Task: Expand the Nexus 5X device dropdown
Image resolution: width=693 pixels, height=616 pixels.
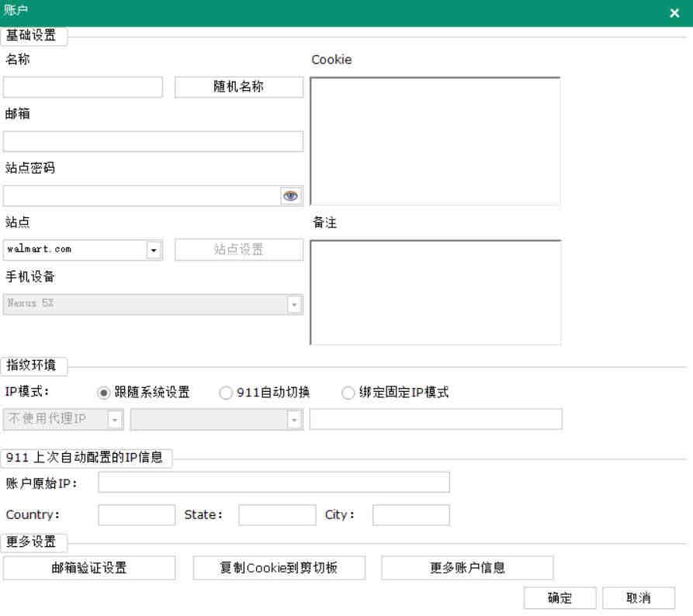Action: click(x=294, y=304)
